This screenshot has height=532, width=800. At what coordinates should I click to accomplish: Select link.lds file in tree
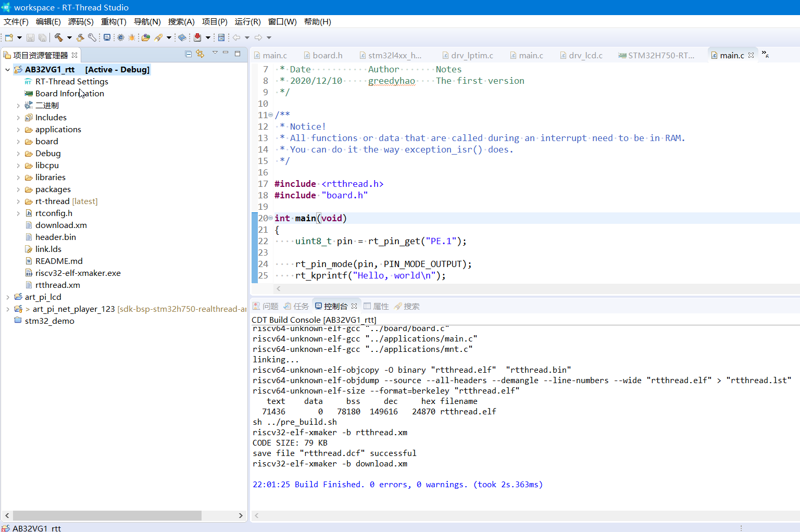coord(43,249)
